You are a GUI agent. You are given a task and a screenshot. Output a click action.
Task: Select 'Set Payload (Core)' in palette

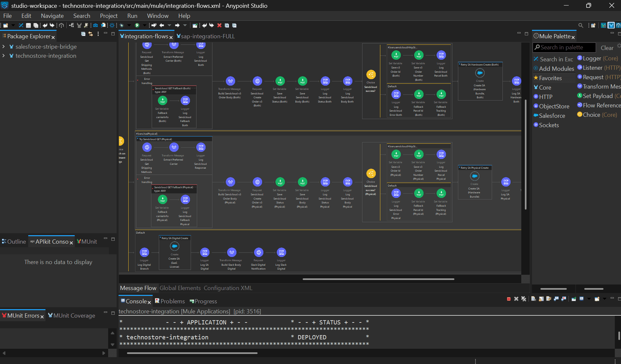point(599,96)
